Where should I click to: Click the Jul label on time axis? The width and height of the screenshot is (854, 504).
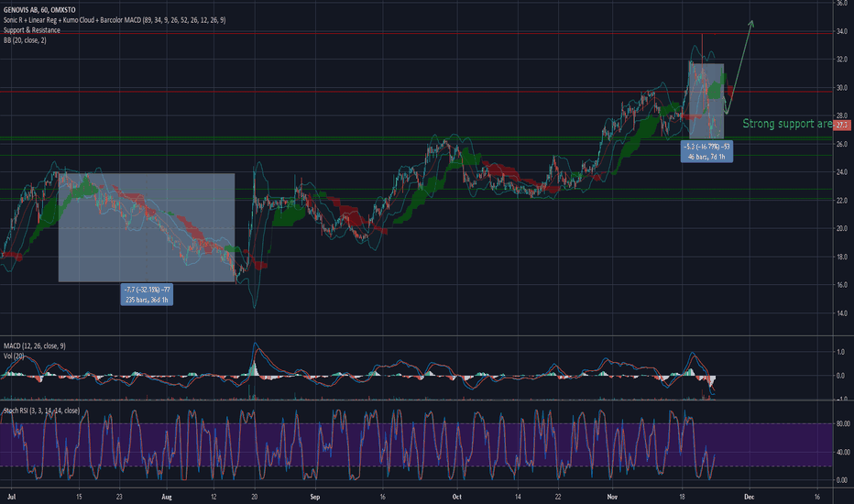pos(11,497)
